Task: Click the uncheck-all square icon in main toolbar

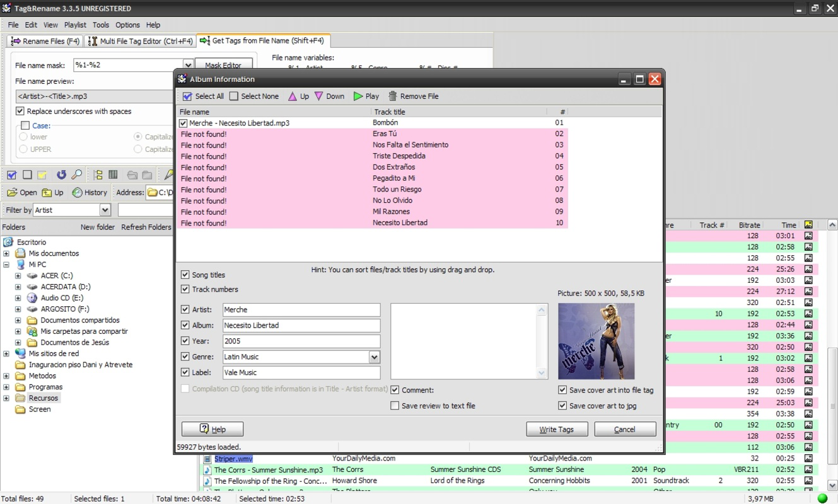Action: (x=27, y=175)
